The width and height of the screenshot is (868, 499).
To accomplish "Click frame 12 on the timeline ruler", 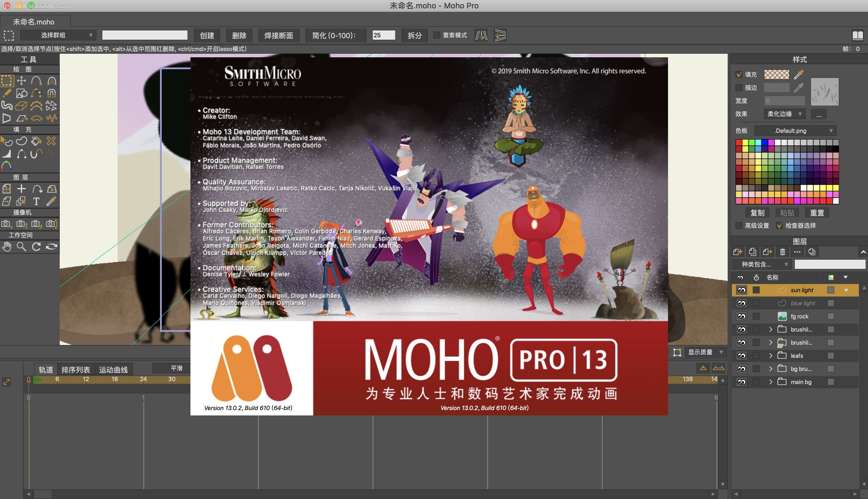I will [86, 379].
